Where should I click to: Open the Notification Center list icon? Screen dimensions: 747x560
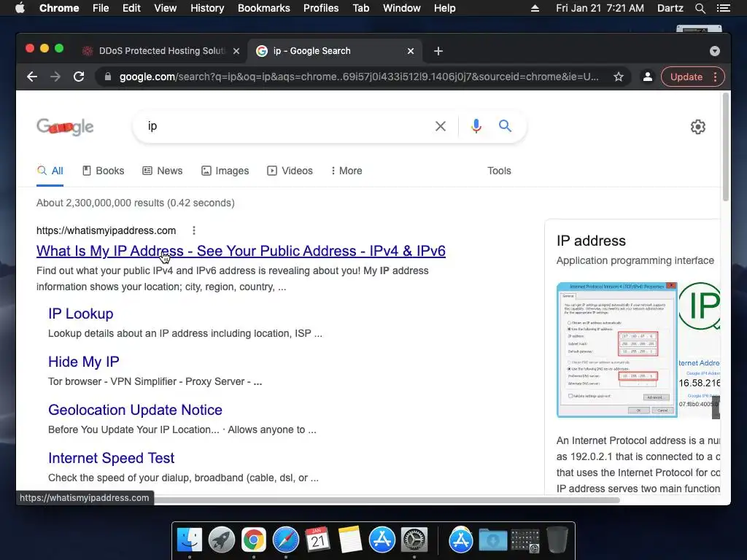(x=723, y=8)
